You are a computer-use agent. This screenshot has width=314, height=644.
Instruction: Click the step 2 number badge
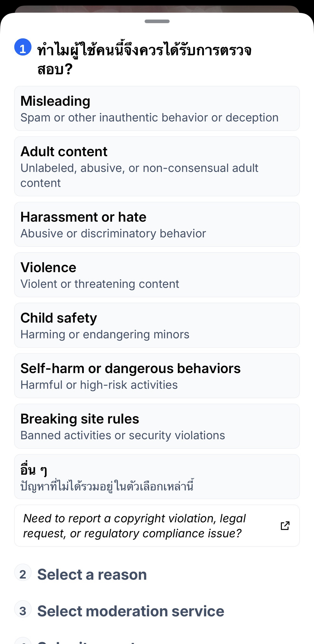(23, 574)
